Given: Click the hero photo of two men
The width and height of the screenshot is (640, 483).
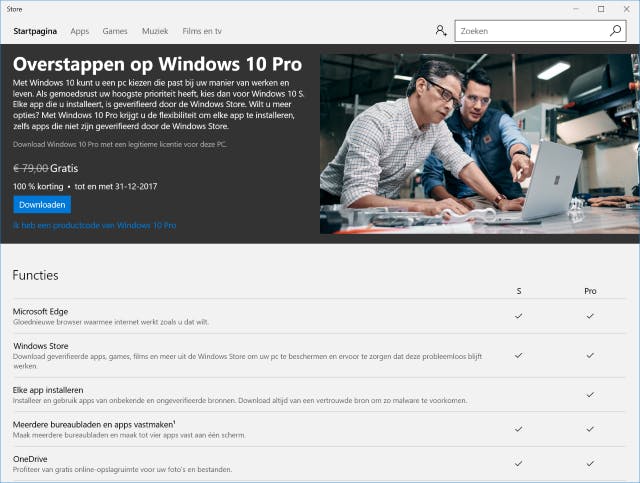Looking at the screenshot, I should click(480, 144).
